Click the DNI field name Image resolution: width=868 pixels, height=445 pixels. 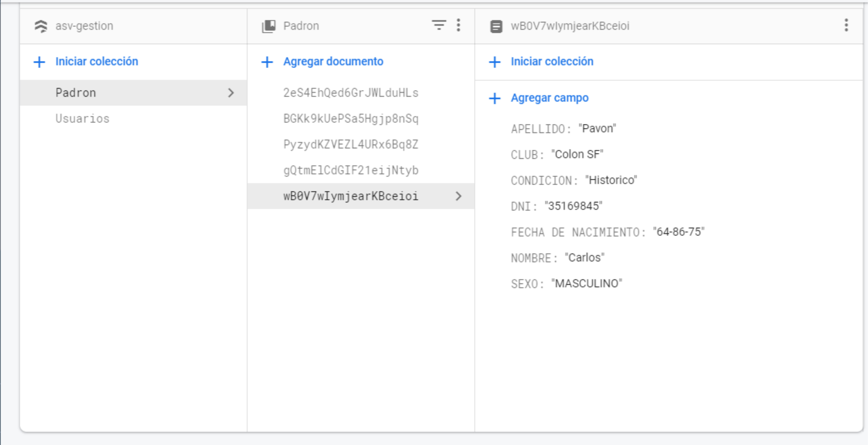click(x=524, y=206)
